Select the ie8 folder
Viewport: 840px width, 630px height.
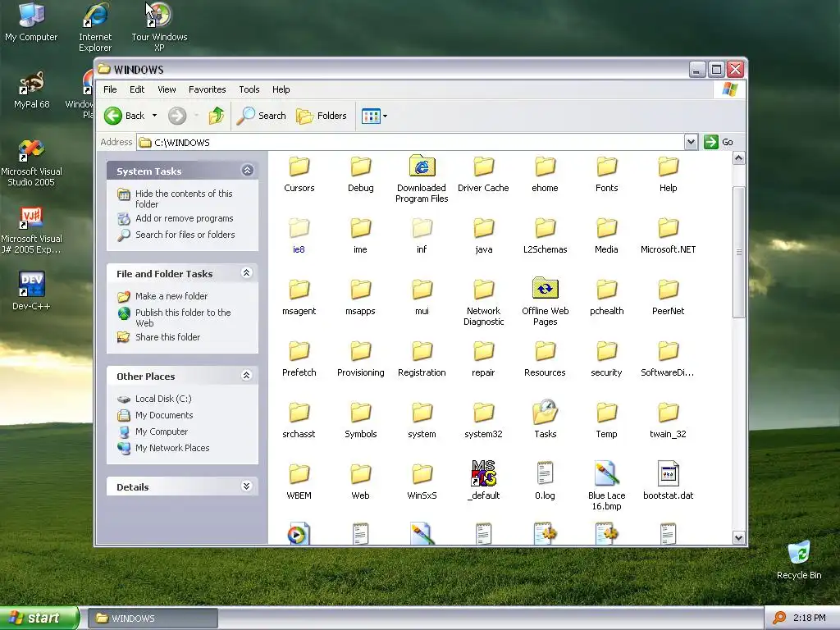pyautogui.click(x=299, y=235)
